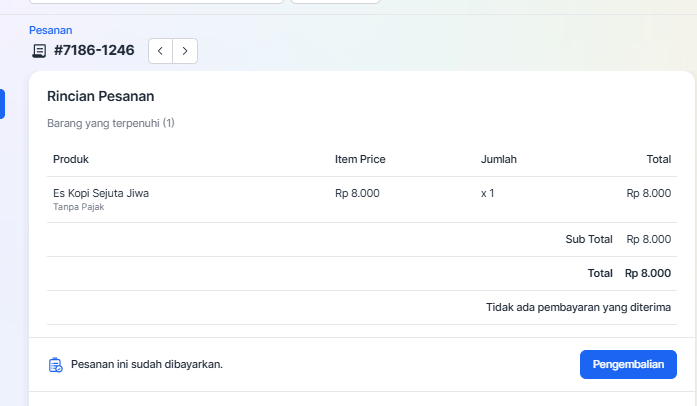Click the Es Kopi Sejuta Jiwa product name

[101, 193]
